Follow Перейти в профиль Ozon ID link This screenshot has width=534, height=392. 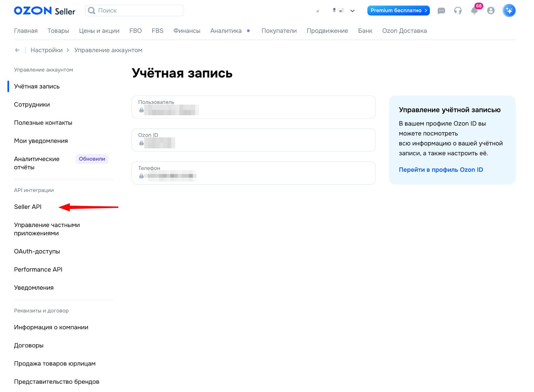441,170
